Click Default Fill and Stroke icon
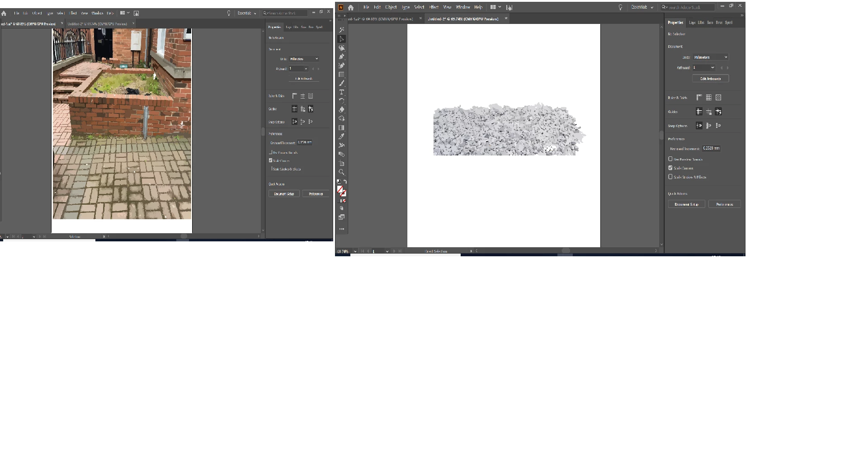Screen dimensions: 868x466 click(x=339, y=182)
